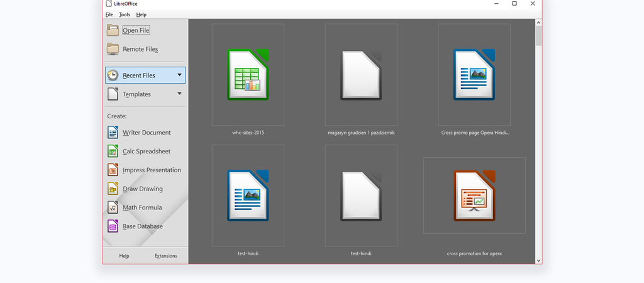Expand the Recent Files dropdown arrow
644x283 pixels.
[179, 75]
